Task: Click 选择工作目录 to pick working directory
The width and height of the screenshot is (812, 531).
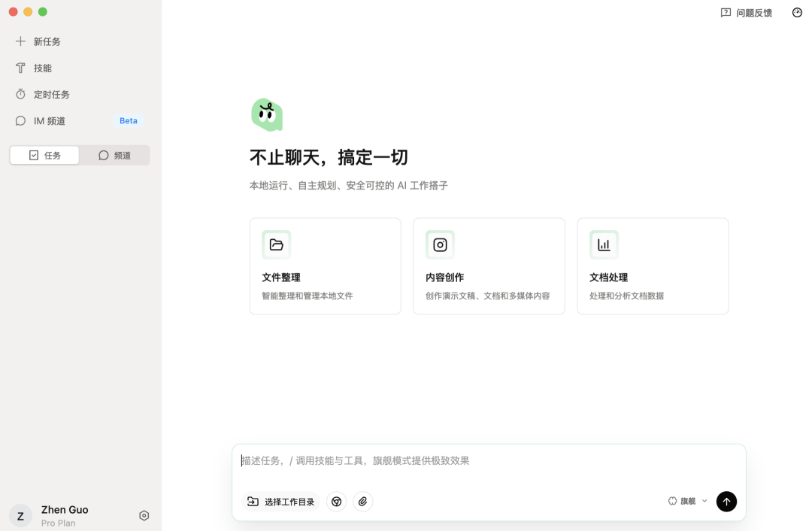Action: [x=280, y=501]
